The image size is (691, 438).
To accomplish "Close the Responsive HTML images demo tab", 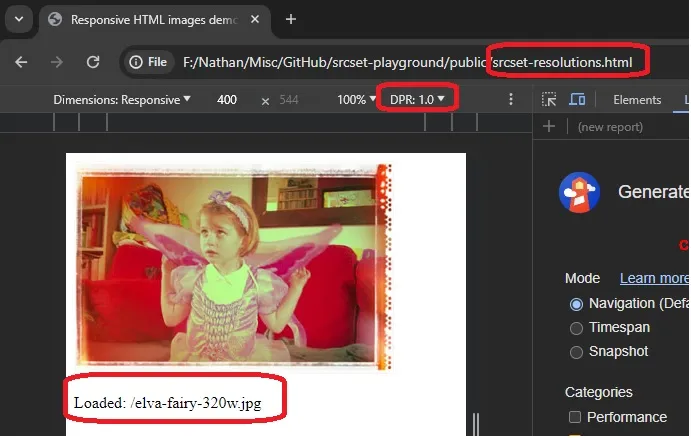I will click(x=255, y=19).
